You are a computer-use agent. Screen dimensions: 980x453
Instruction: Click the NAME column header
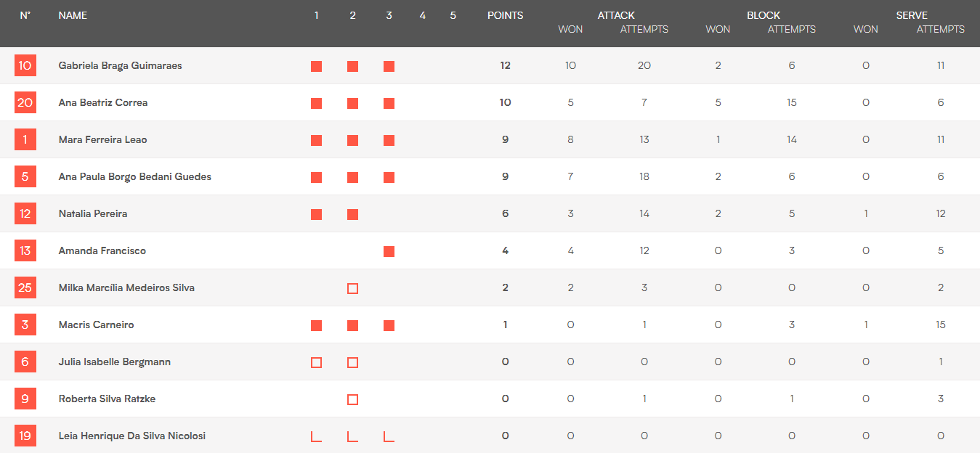(73, 15)
